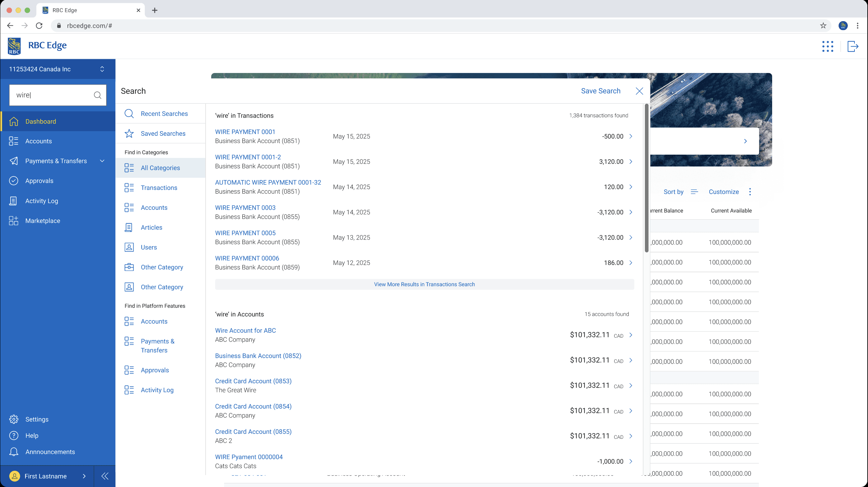Open the apps grid icon
The height and width of the screenshot is (487, 868).
coord(828,47)
